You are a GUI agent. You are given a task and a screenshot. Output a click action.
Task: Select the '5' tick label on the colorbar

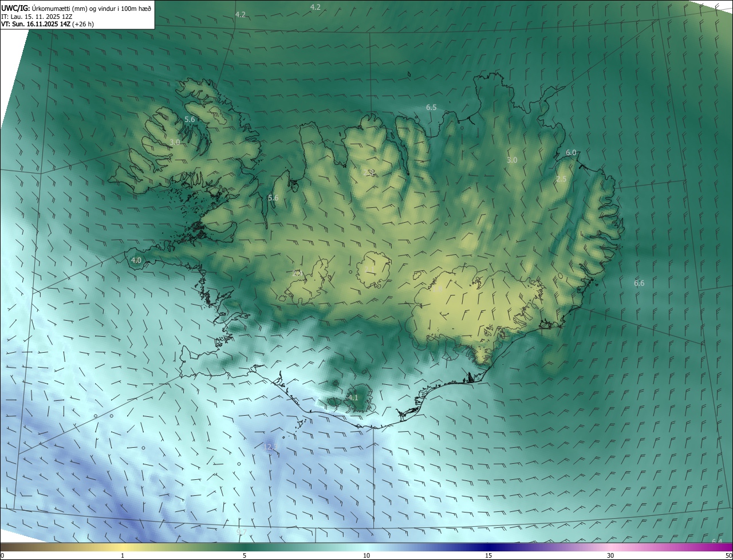coord(245,555)
